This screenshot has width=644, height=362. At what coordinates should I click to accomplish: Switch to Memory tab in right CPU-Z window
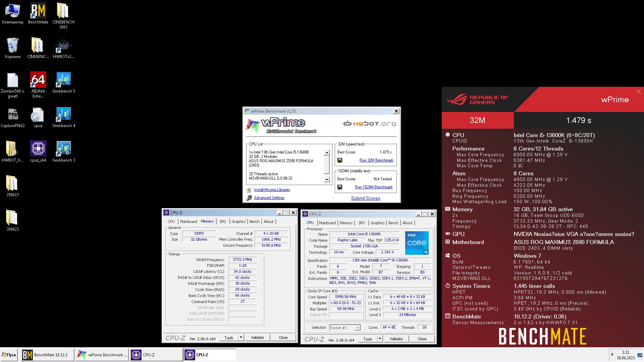pyautogui.click(x=346, y=223)
